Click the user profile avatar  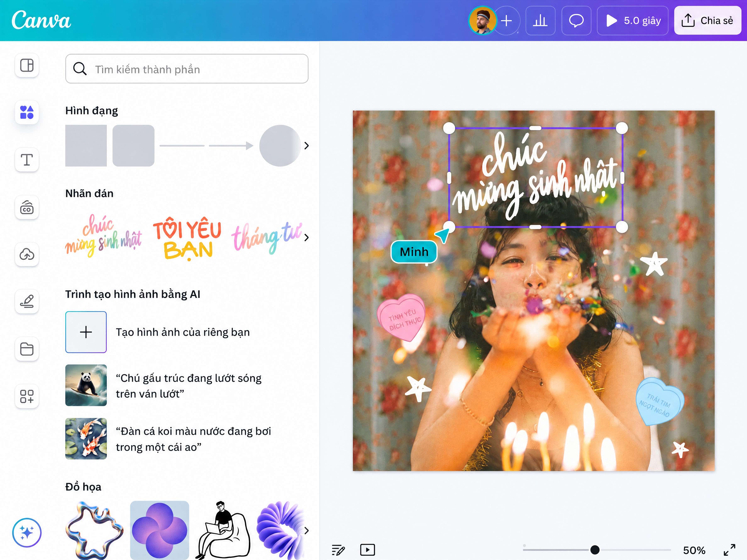point(483,21)
